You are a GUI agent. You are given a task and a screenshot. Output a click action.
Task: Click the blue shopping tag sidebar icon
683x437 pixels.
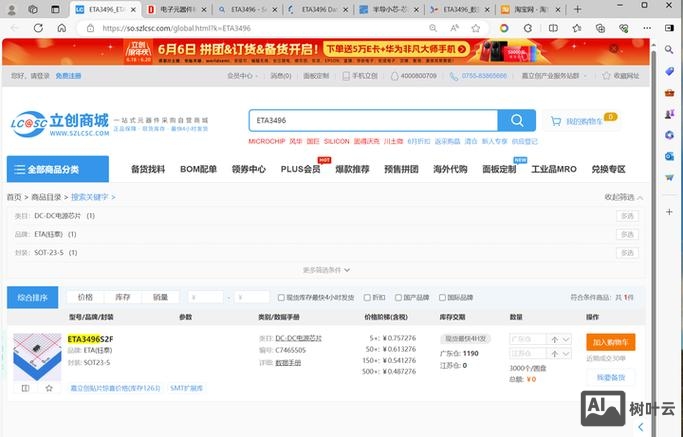[x=669, y=71]
